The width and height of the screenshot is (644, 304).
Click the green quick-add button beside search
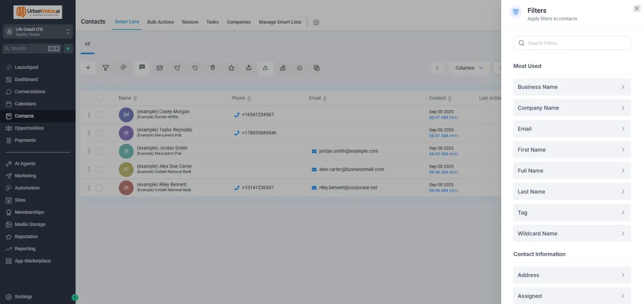point(68,48)
